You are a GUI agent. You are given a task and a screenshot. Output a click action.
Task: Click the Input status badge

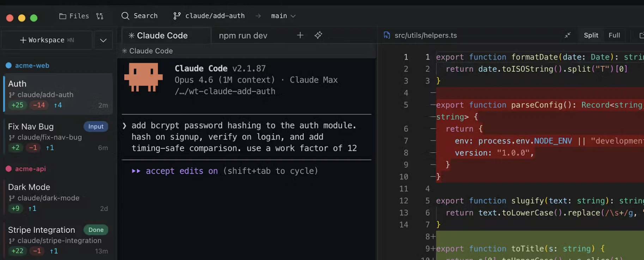pos(96,126)
